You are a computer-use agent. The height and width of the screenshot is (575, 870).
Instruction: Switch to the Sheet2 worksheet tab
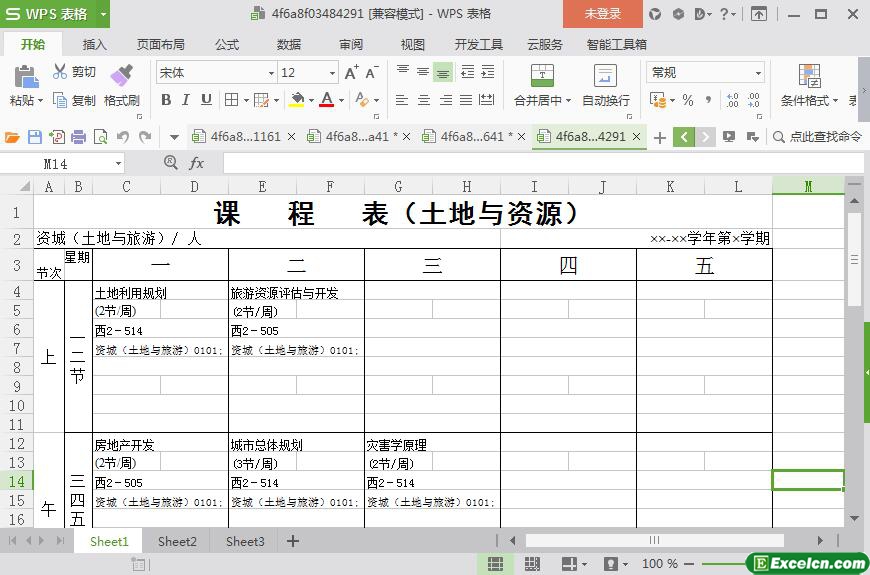[177, 541]
